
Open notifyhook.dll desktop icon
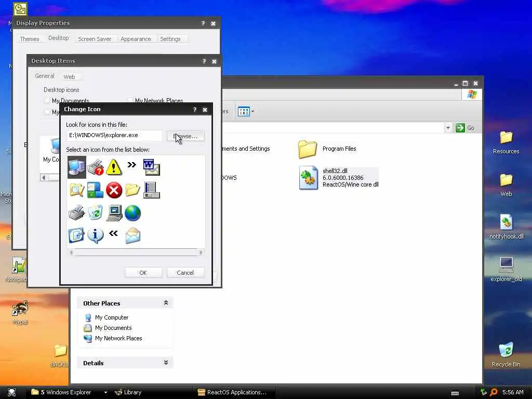[506, 228]
